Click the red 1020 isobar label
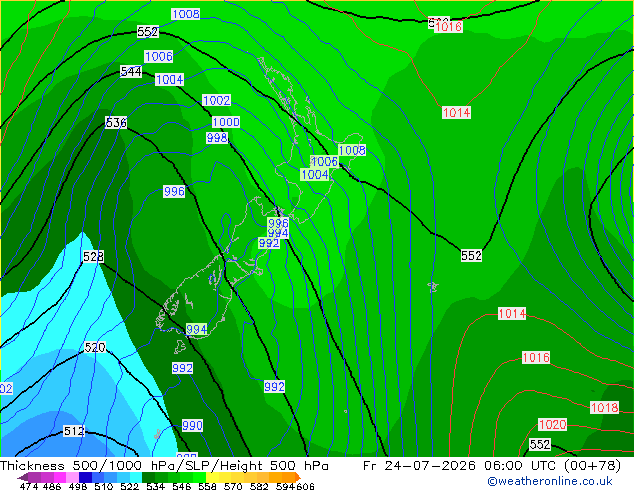 tap(552, 425)
